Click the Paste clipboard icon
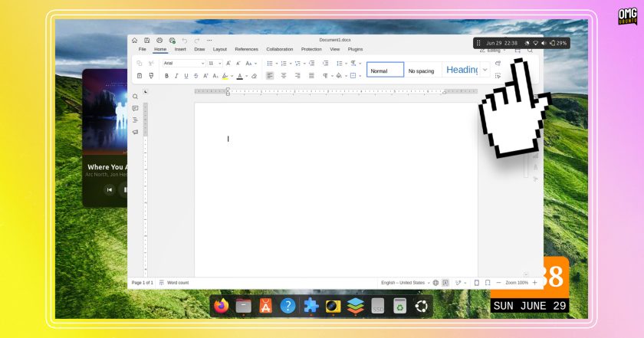Image resolution: width=644 pixels, height=338 pixels. click(x=140, y=76)
